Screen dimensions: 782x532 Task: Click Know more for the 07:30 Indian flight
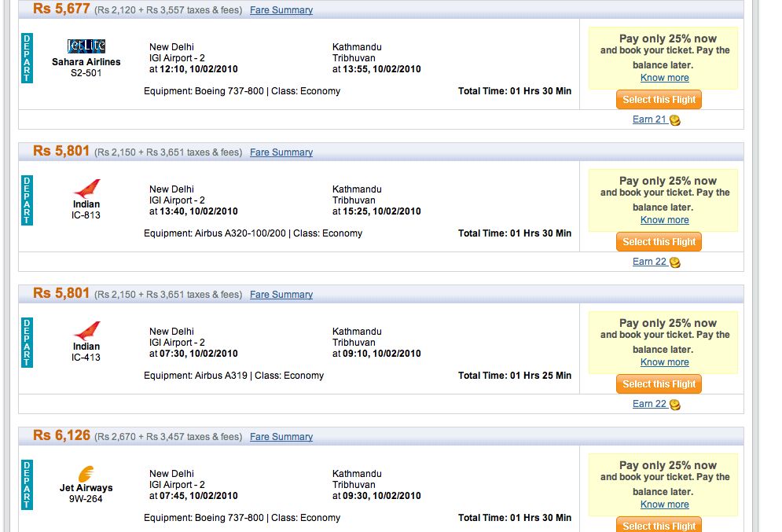click(665, 362)
